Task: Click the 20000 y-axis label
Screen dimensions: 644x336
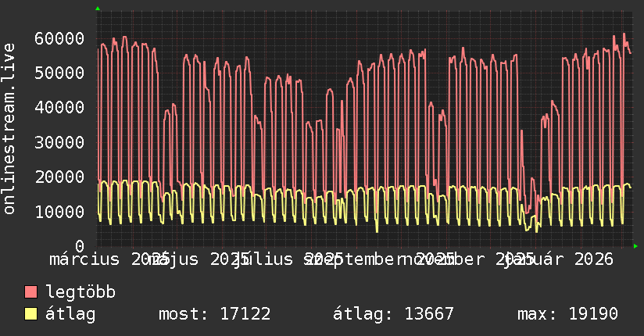Action: [59, 177]
